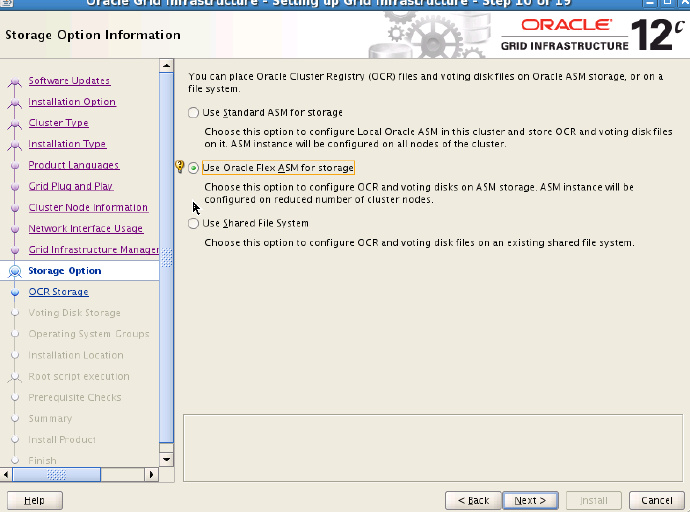Click the vertical scrollbar thumb in step list
Viewport: 690px width, 512px height.
166,258
